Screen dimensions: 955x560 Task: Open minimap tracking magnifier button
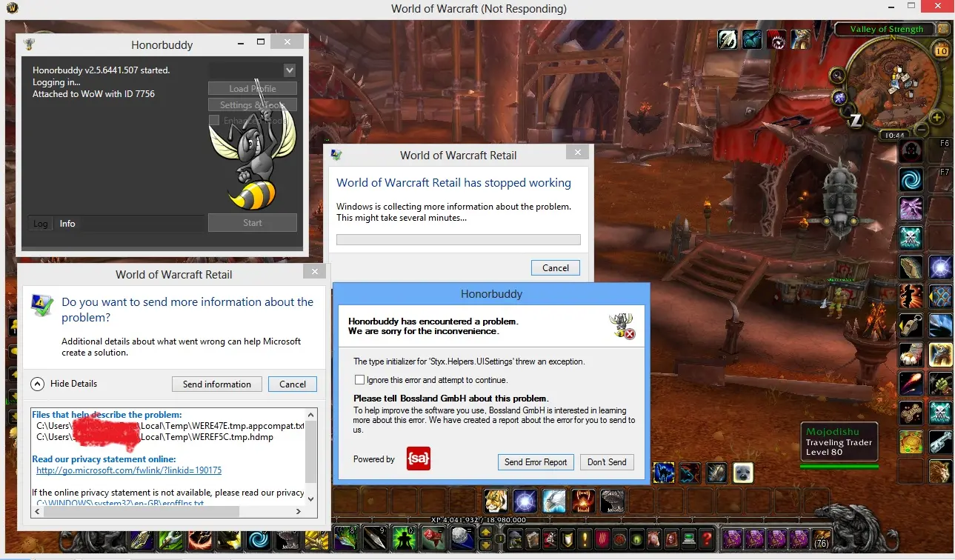[x=837, y=76]
